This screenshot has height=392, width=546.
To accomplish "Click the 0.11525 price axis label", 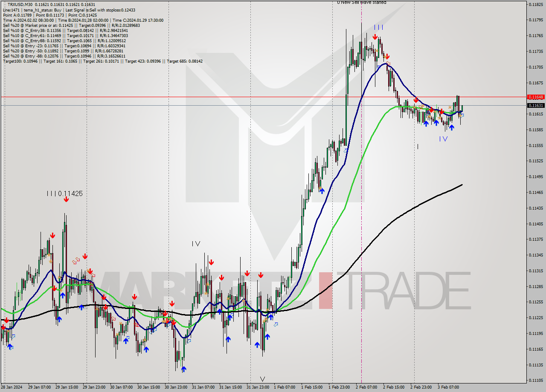I will point(536,161).
